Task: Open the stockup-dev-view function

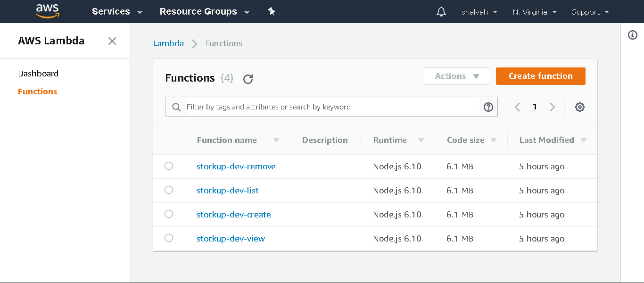Action: (231, 239)
